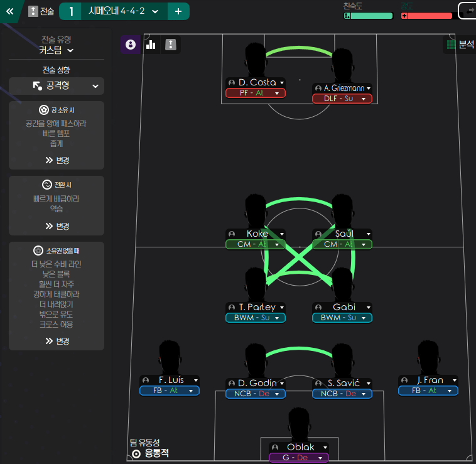Add a new tactic with plus button
The width and height of the screenshot is (476, 464).
pos(178,11)
